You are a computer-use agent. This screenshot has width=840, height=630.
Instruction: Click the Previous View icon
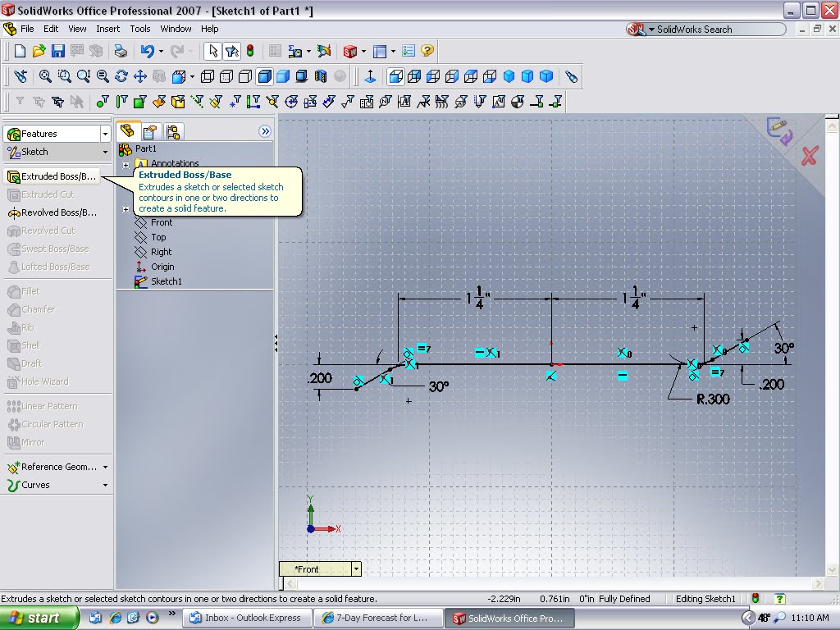(x=21, y=76)
